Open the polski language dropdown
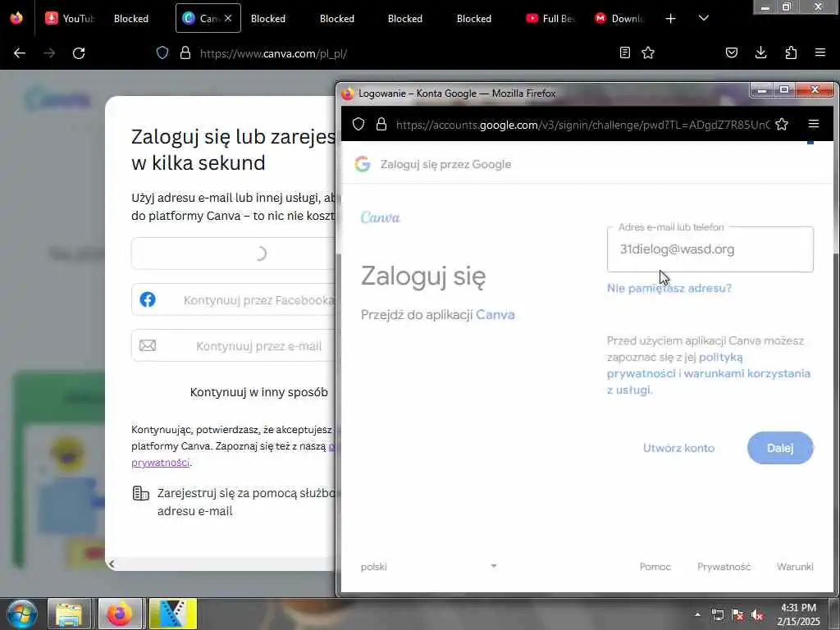Viewport: 840px width, 630px height. (428, 566)
